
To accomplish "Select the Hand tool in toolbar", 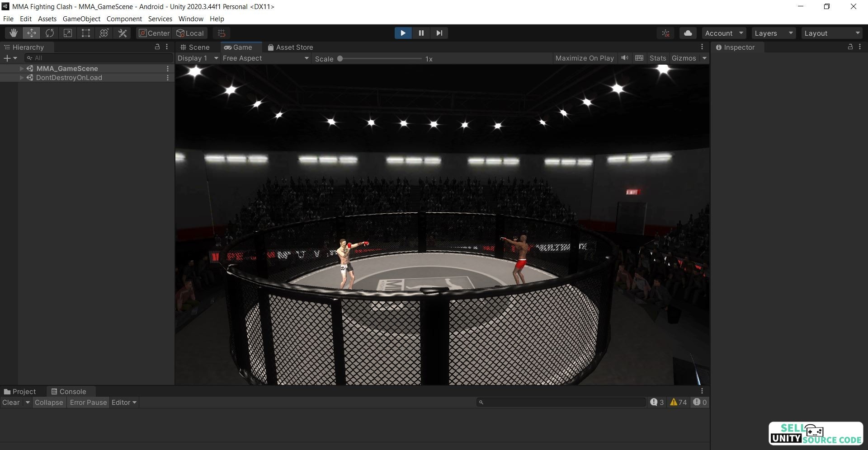I will (14, 33).
